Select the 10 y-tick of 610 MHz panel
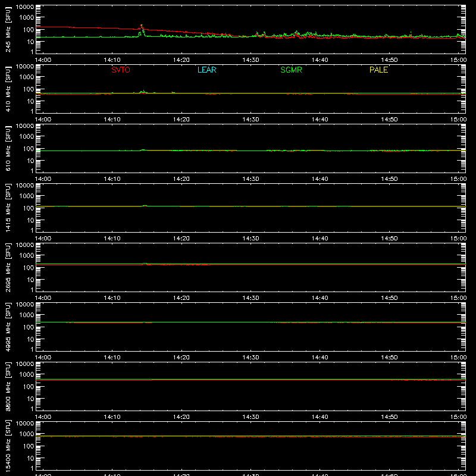Viewport: 476px width, 476px height. (30, 161)
